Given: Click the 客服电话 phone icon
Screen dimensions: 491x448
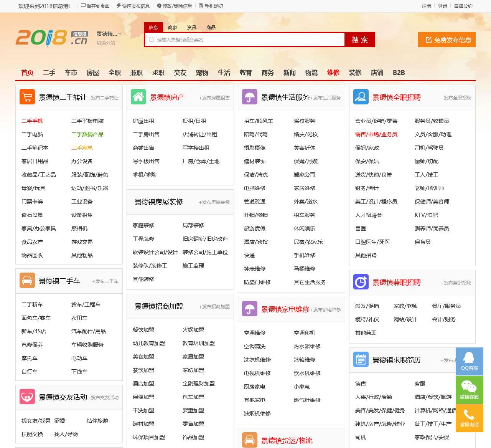Looking at the screenshot, I should (469, 418).
